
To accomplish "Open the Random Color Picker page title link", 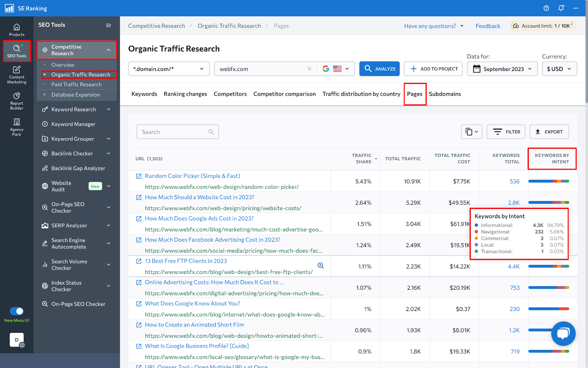I will click(193, 176).
